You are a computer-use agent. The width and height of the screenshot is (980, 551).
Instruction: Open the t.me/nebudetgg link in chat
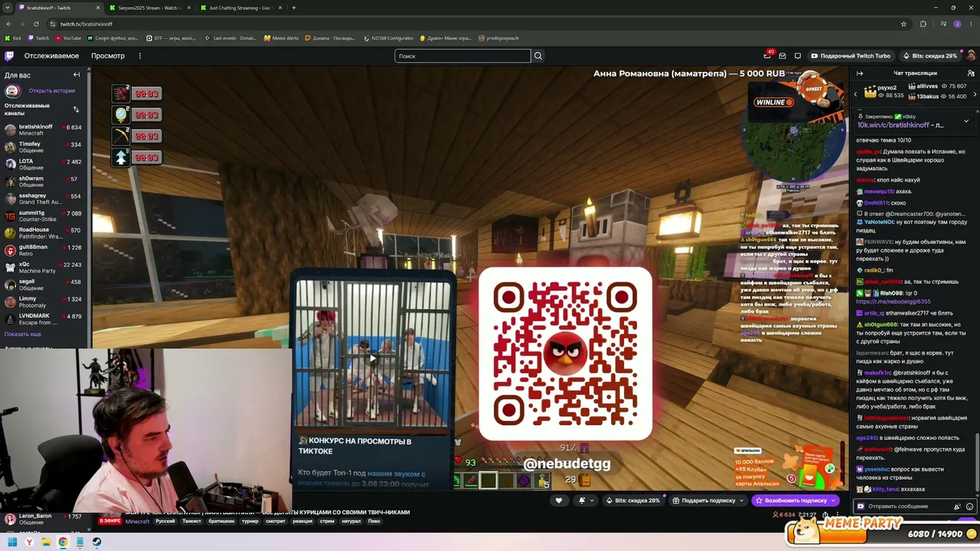pyautogui.click(x=893, y=302)
